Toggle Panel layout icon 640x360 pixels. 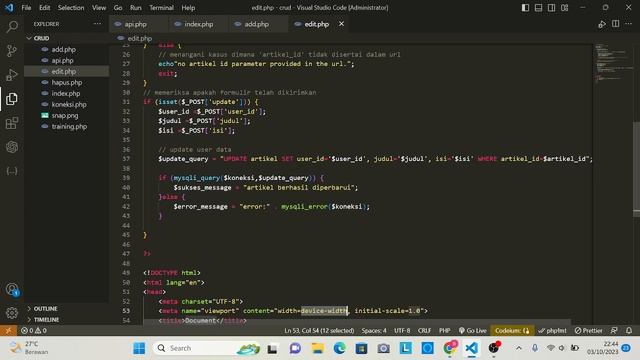click(x=538, y=8)
